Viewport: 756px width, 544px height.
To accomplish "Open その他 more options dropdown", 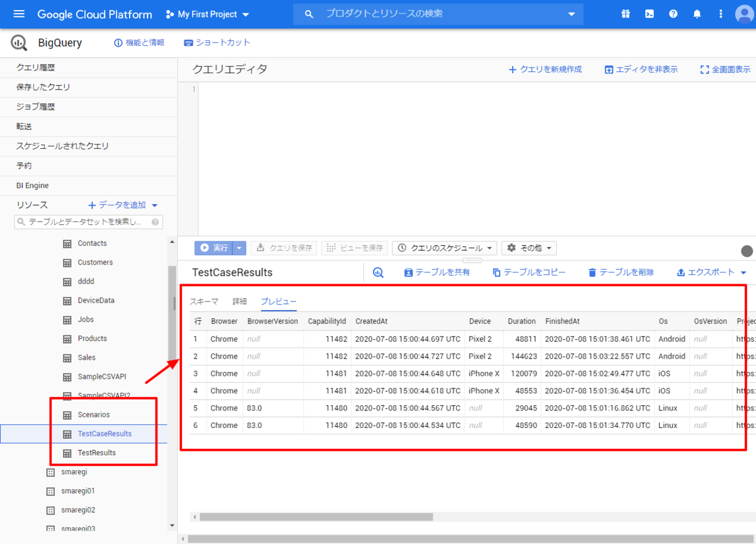I will coord(529,248).
